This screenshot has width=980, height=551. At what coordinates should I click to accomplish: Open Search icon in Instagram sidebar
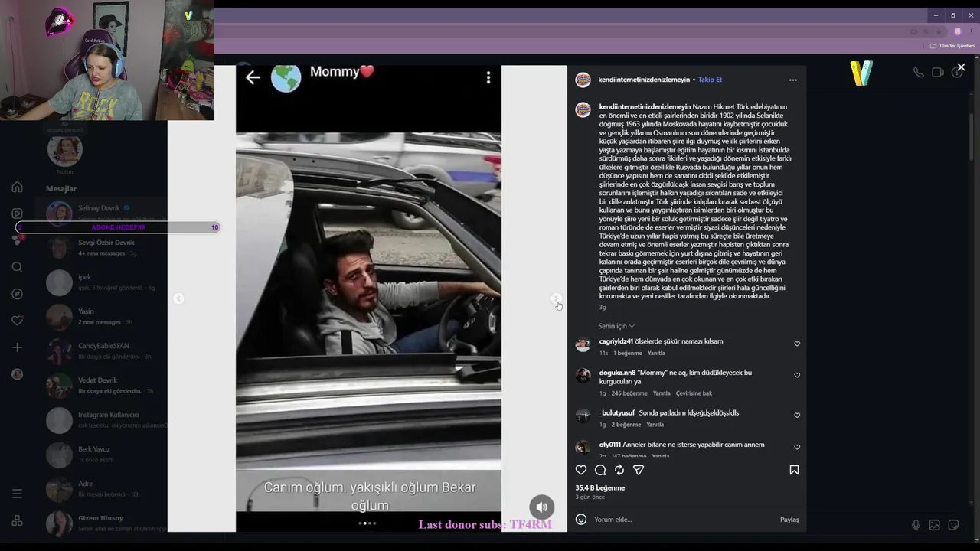point(17,267)
